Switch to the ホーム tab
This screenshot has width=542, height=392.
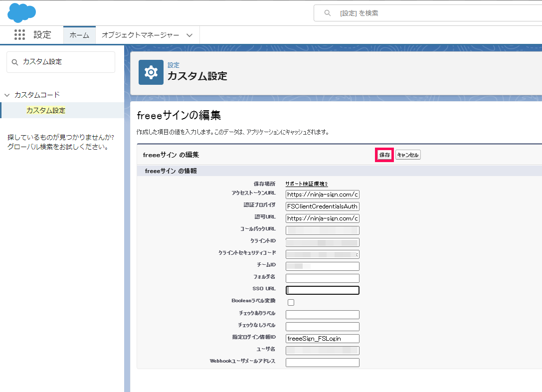[79, 35]
